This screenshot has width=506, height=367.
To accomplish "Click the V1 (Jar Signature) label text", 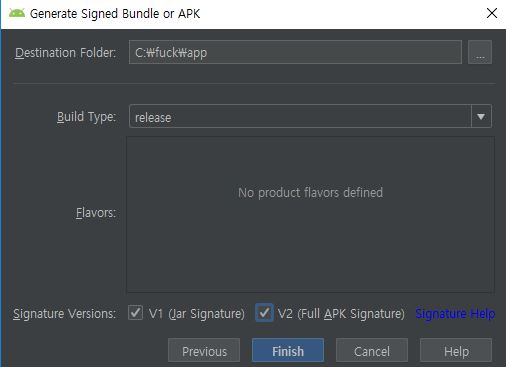I will click(197, 314).
